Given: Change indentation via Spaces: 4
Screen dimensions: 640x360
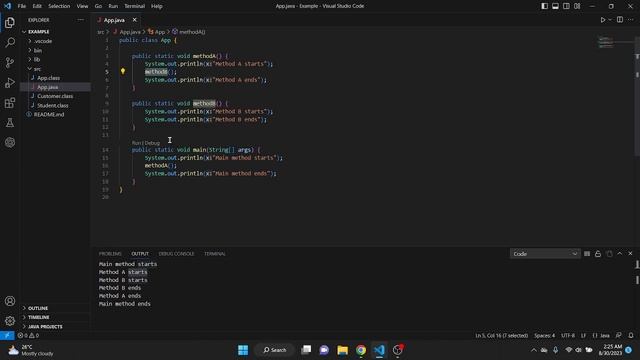Looking at the screenshot, I should point(544,335).
